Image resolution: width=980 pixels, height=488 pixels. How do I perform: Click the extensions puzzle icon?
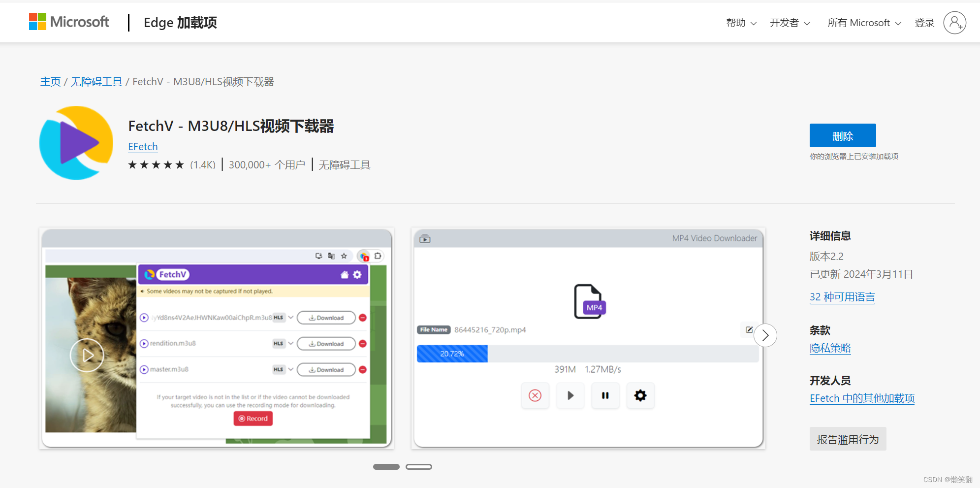[378, 256]
